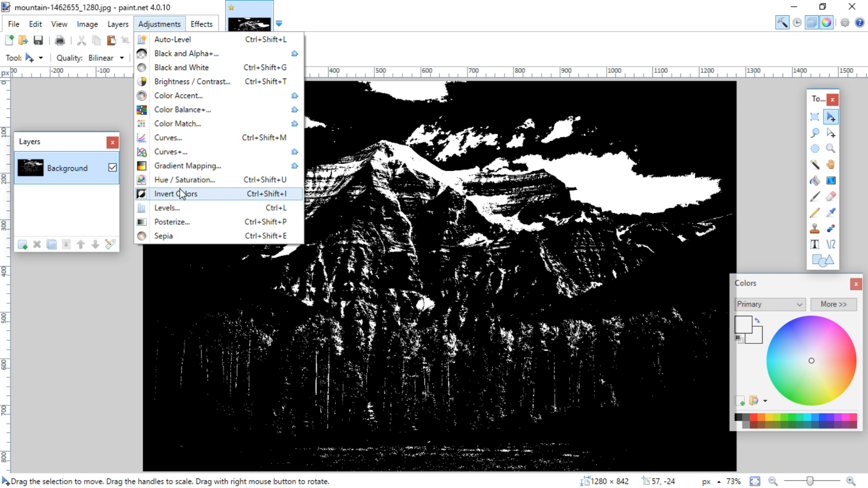Expand the Quality Bilinear dropdown
Image resolution: width=868 pixels, height=488 pixels.
click(122, 58)
